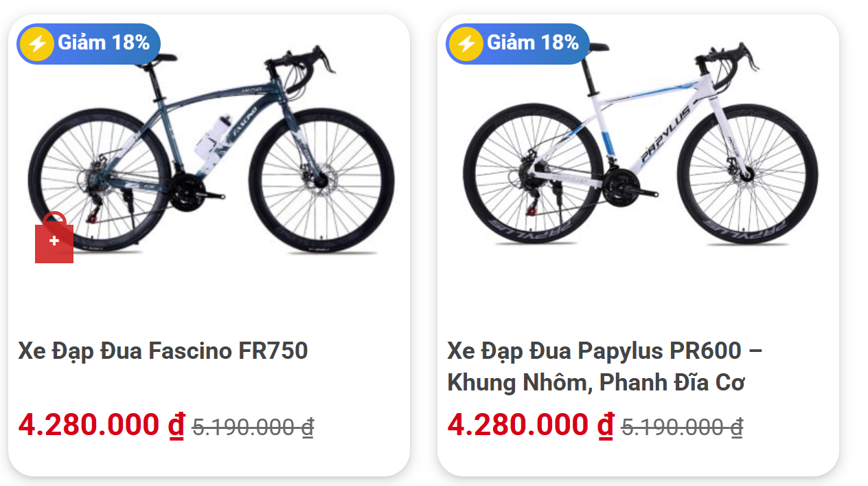The image size is (868, 486).
Task: Click the 4.280.000 sale price on the Fascino card
Action: [88, 426]
